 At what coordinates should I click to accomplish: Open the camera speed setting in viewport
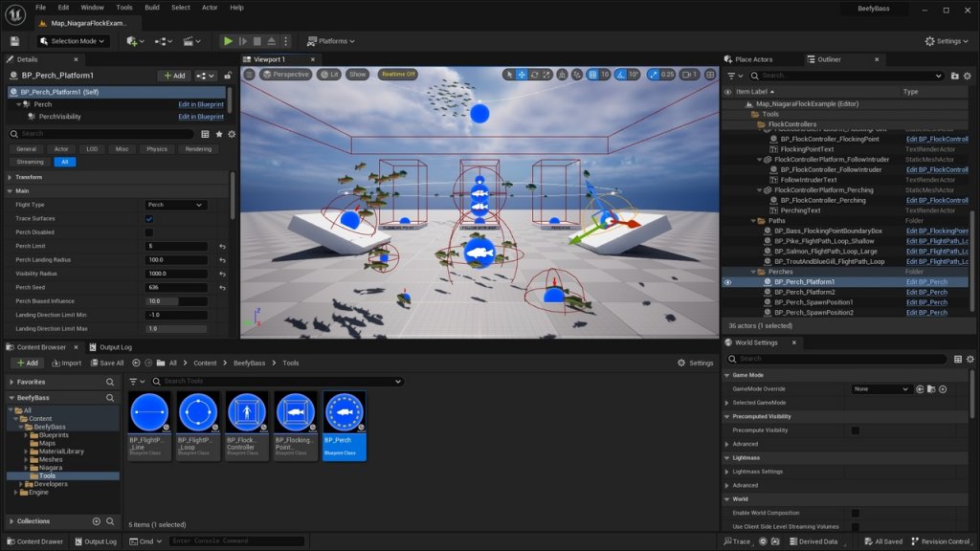[689, 75]
